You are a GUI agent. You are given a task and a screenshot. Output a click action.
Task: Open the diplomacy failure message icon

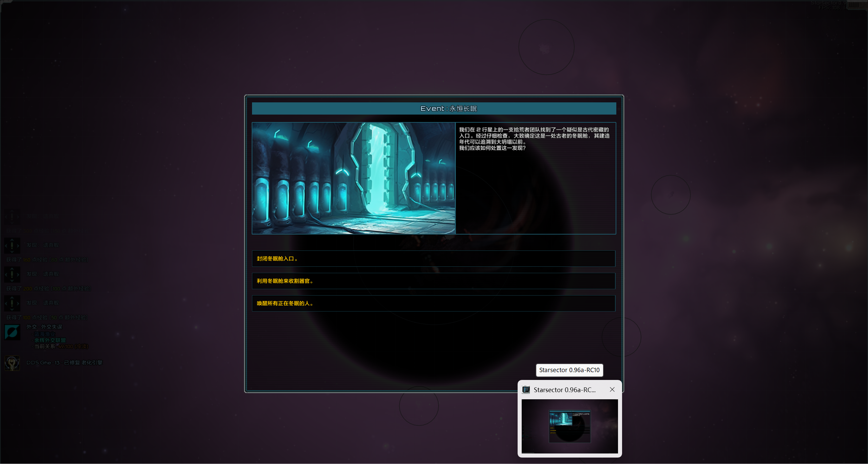coord(12,332)
